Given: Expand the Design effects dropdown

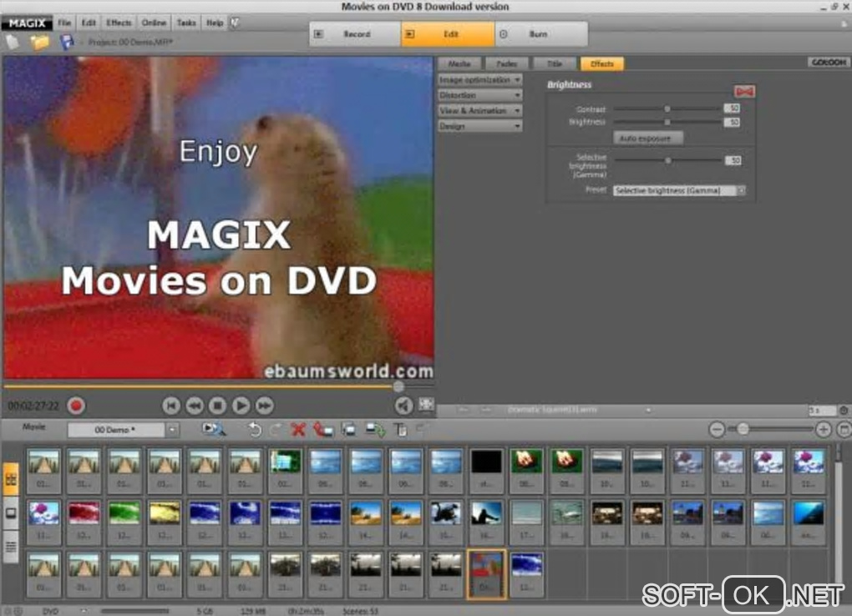Looking at the screenshot, I should (x=479, y=126).
